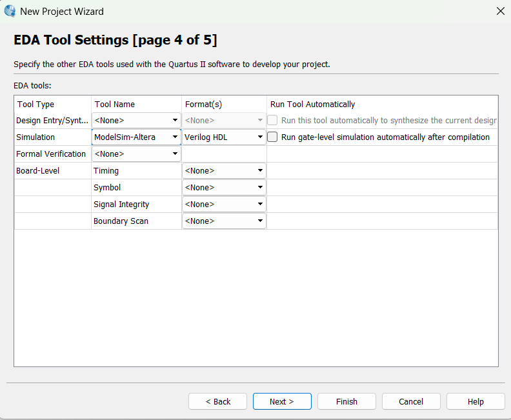
Task: Select the Formal Verification tool type cell
Action: (53, 154)
